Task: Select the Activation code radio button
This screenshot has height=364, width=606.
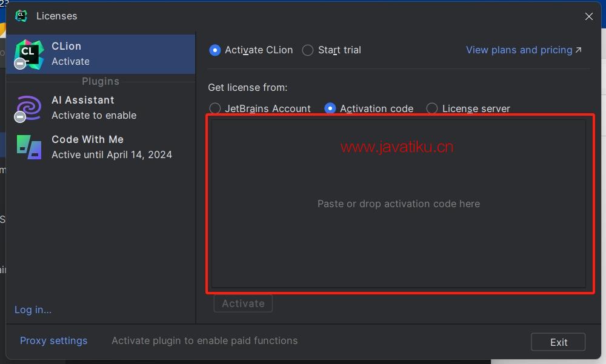Action: click(330, 108)
